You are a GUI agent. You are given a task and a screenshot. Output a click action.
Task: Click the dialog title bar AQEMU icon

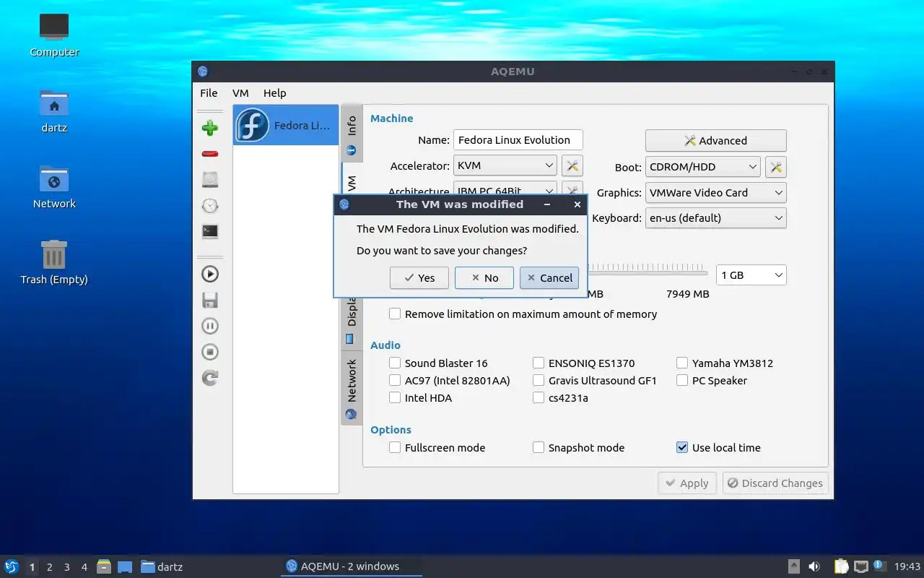point(344,204)
